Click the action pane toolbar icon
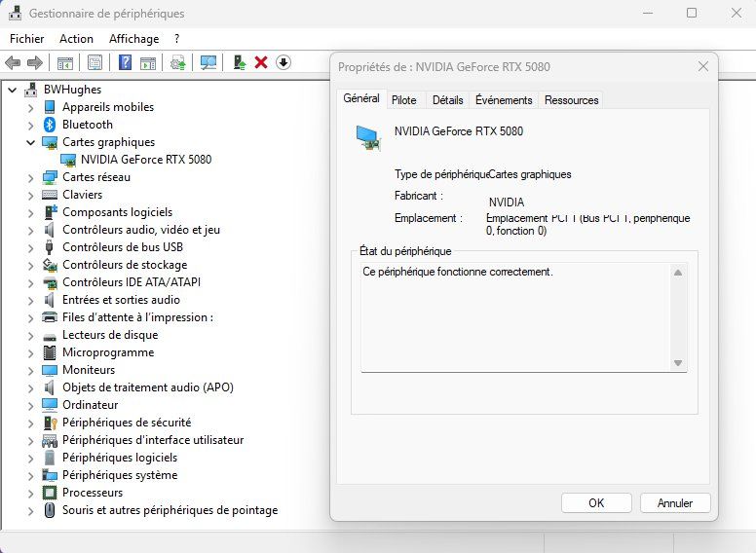Viewport: 756px width, 553px height. 148,62
